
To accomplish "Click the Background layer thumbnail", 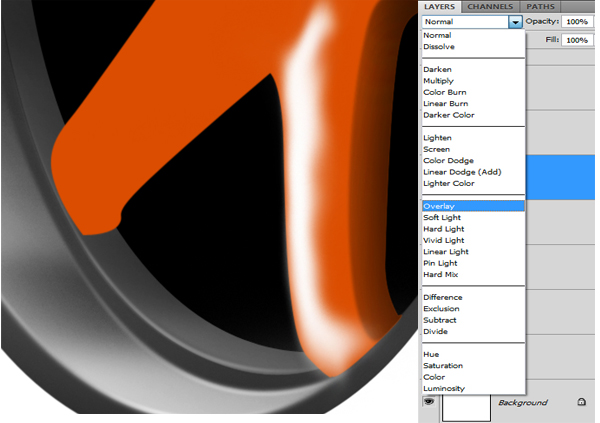I will click(x=466, y=408).
